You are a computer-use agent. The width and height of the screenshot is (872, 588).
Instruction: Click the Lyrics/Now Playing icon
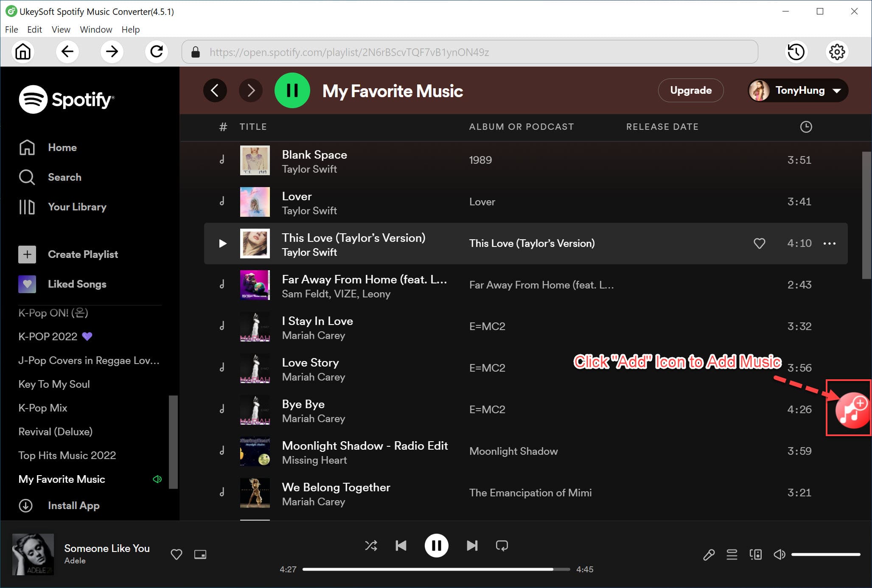(709, 554)
